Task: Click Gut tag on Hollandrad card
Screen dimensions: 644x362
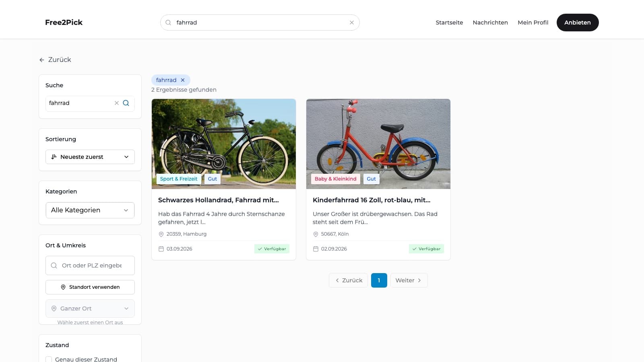Action: click(213, 179)
